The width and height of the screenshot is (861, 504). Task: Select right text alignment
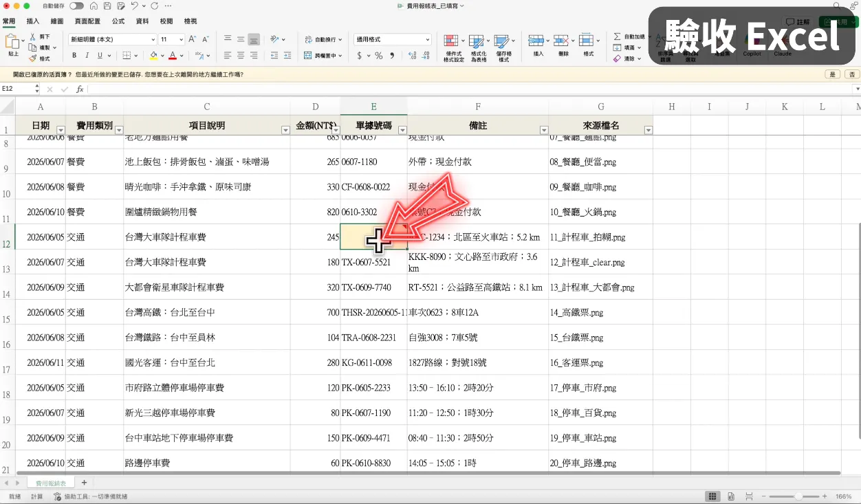tap(254, 56)
